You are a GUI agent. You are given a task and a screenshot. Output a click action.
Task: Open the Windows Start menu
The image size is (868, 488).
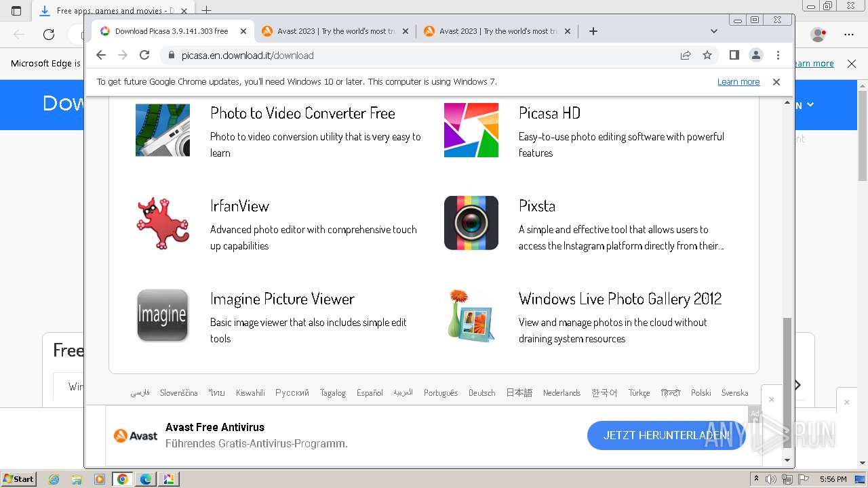click(x=18, y=479)
